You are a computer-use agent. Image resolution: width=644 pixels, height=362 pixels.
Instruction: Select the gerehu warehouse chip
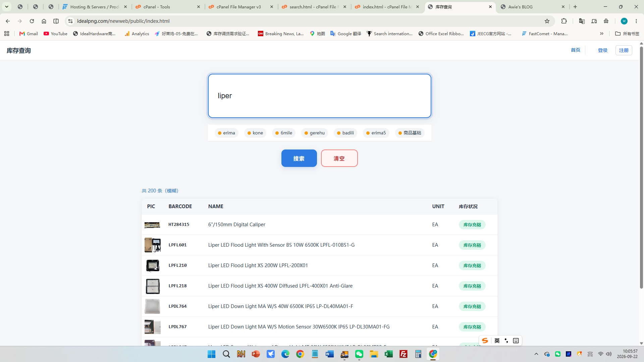click(x=315, y=133)
